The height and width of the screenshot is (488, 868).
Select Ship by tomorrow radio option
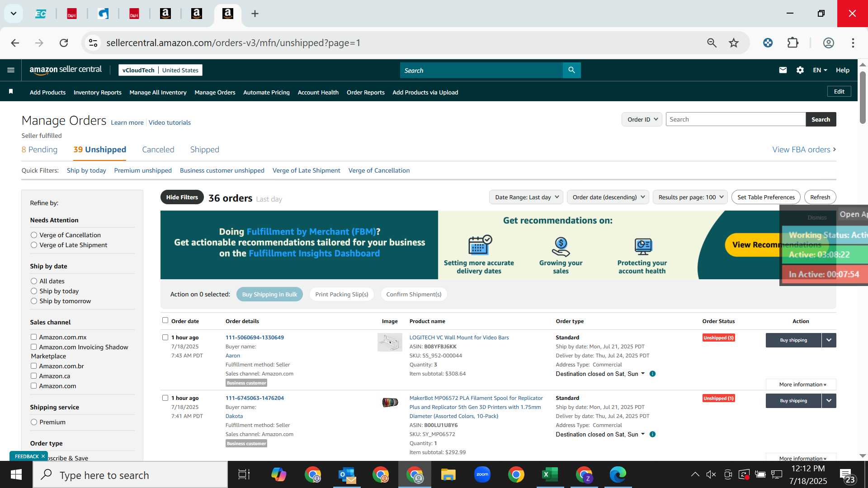34,301
